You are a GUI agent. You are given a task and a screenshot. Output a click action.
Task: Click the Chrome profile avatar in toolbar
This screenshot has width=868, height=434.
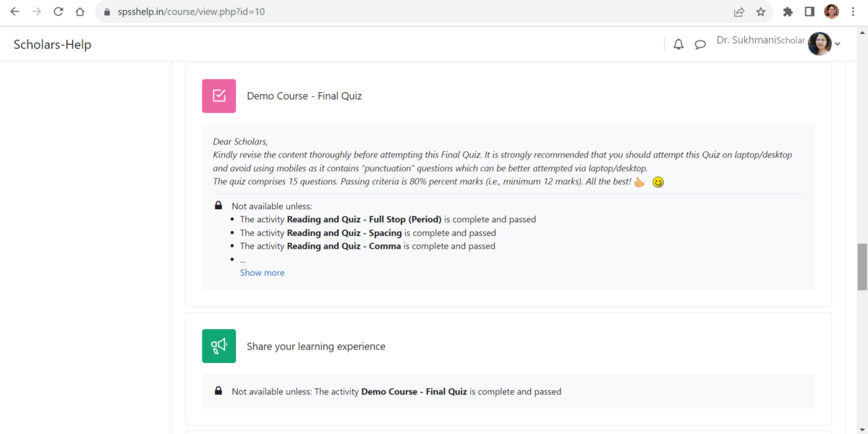pos(832,12)
